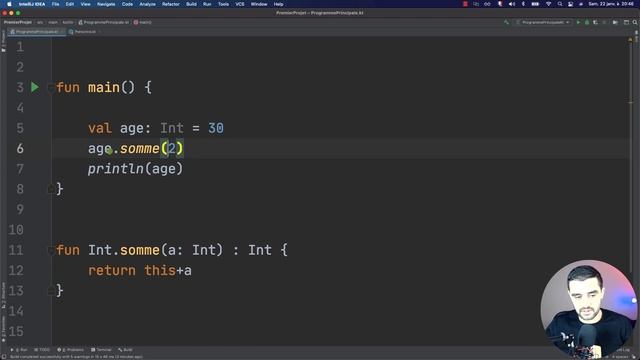Viewport: 640px width, 360px height.
Task: Open macOS Spotlight search
Action: (x=560, y=4)
